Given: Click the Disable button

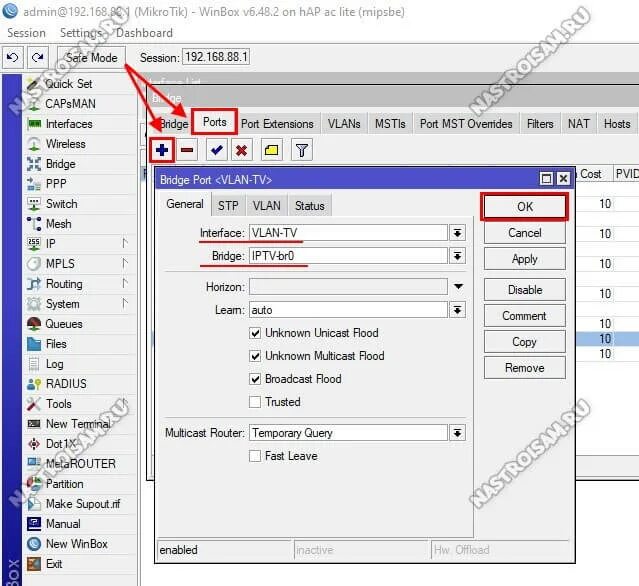Looking at the screenshot, I should (x=524, y=290).
